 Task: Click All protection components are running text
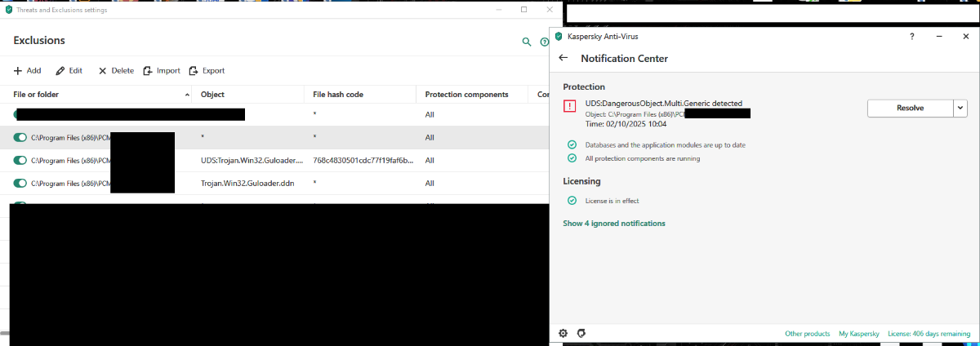coord(643,158)
